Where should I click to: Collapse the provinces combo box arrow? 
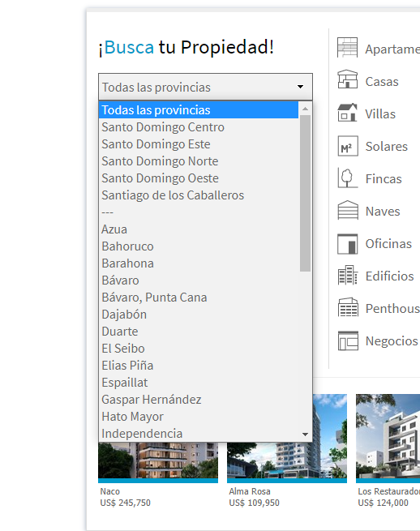point(300,87)
